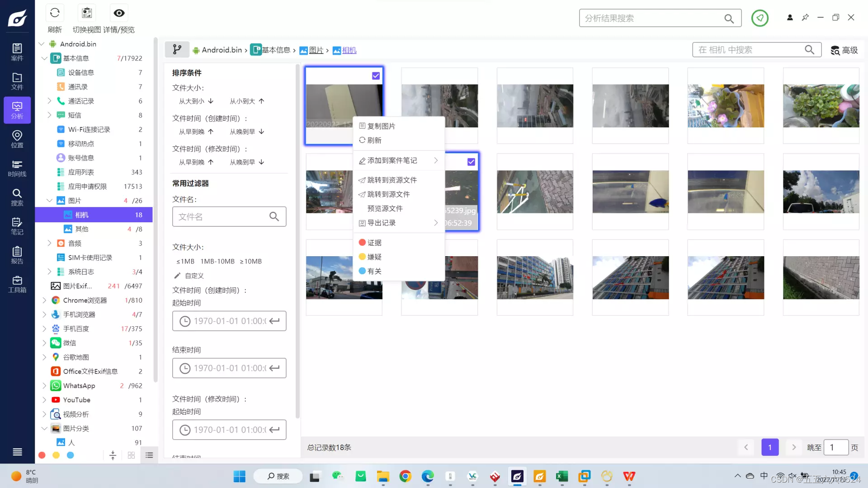Toggle details/preview eye icon
Viewport: 868px width, 488px height.
point(119,13)
